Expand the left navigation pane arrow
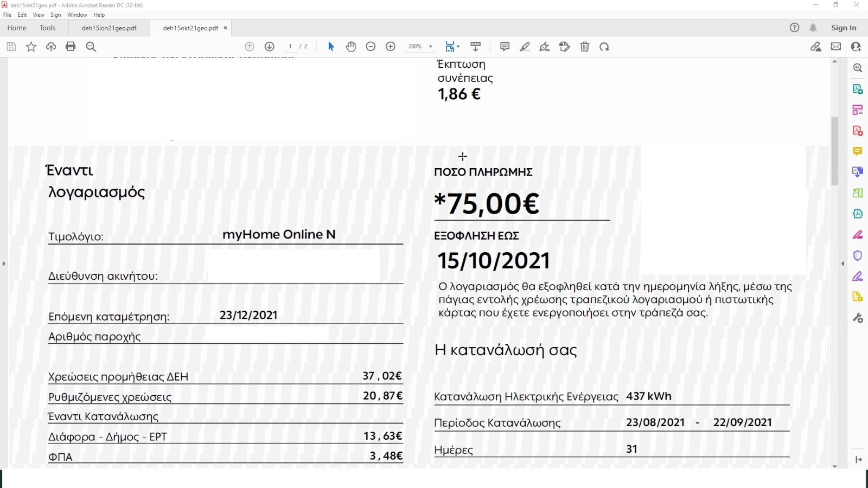The width and height of the screenshot is (868, 488). click(4, 264)
